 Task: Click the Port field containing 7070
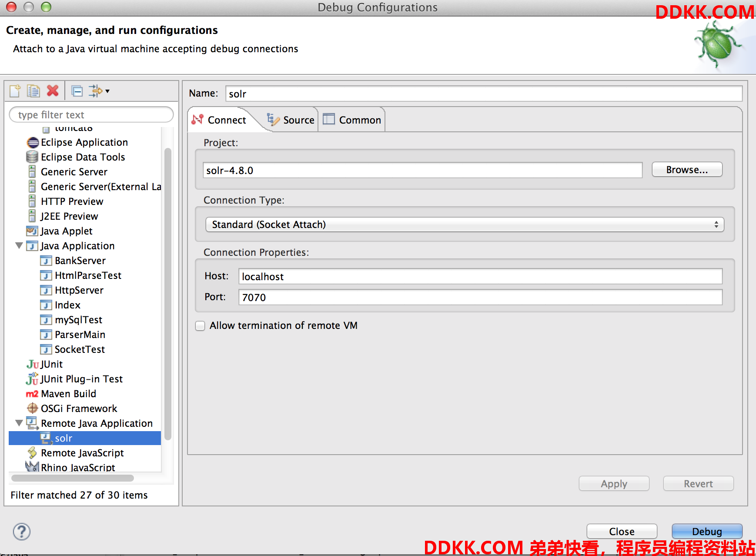pyautogui.click(x=480, y=297)
